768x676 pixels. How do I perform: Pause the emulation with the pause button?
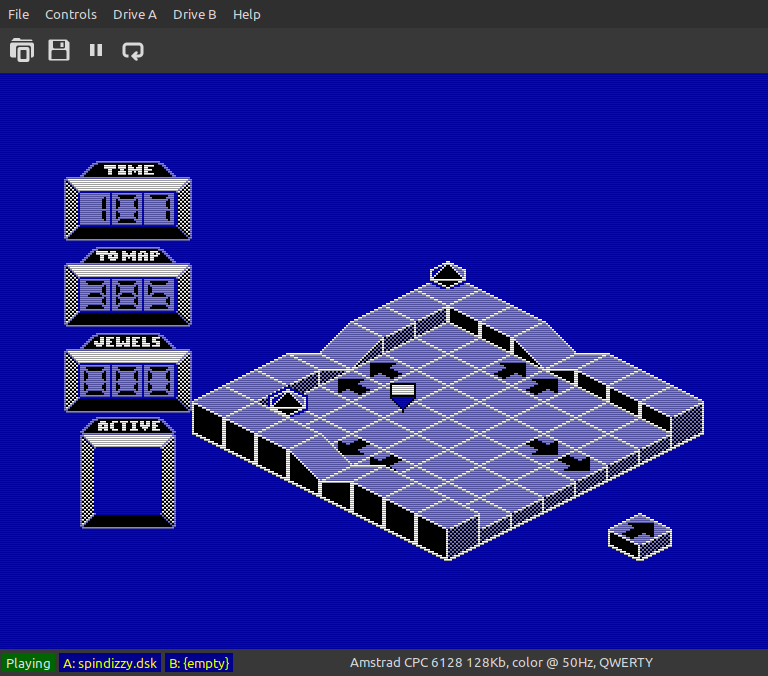pos(96,50)
